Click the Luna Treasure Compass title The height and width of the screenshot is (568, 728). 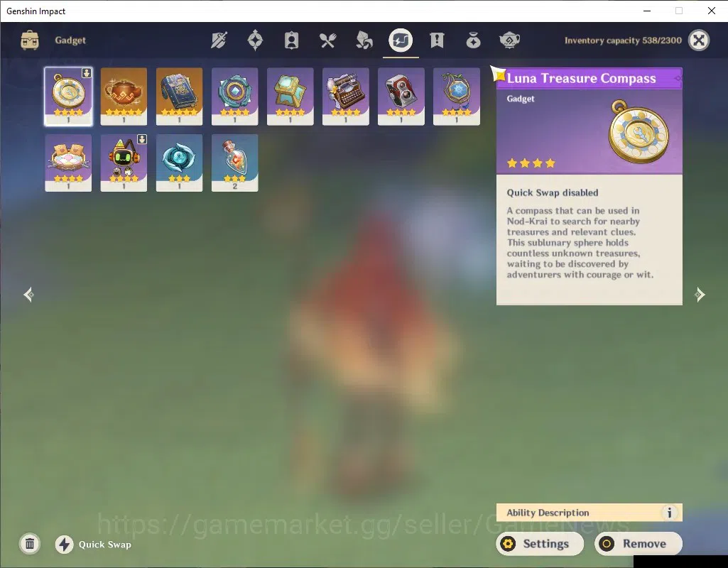581,78
